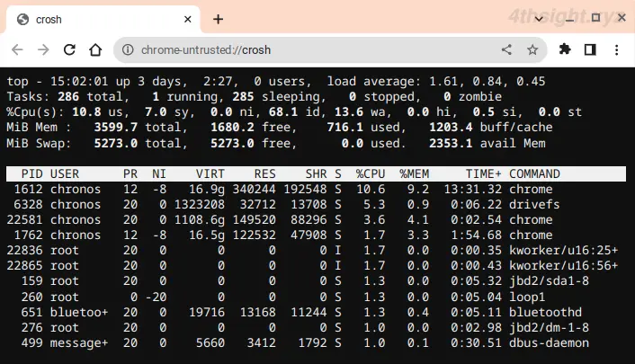Click the 1203.4 buff/cache value
Image resolution: width=635 pixels, height=364 pixels.
click(451, 128)
